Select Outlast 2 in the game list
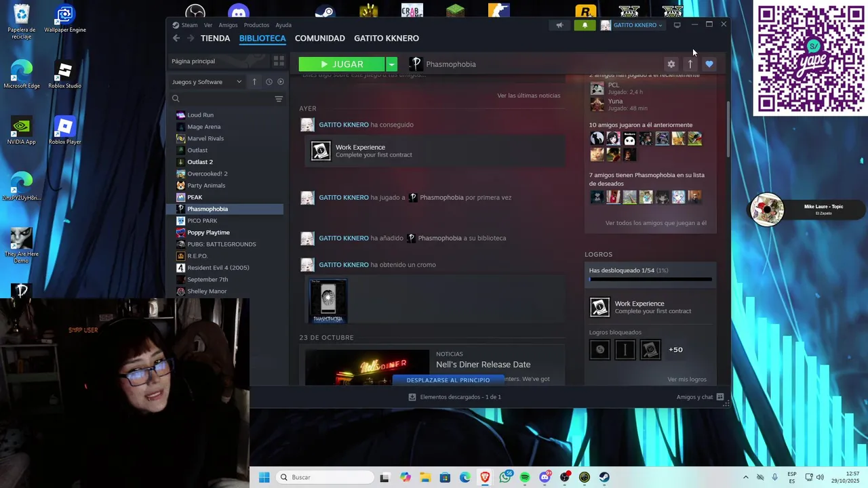 pos(200,162)
